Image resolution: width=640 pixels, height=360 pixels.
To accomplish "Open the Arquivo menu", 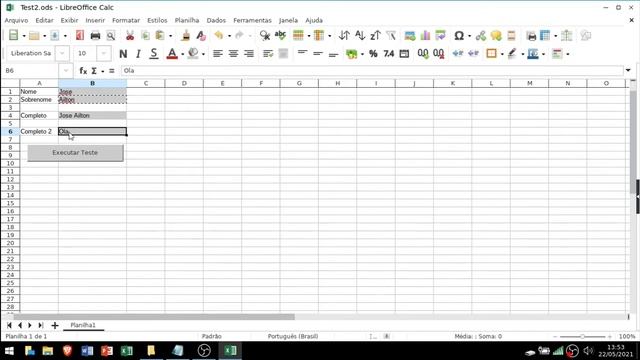I will pos(16,20).
